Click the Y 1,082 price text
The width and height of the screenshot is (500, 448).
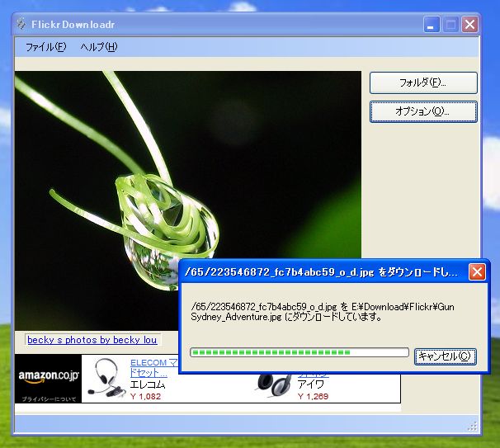(145, 396)
